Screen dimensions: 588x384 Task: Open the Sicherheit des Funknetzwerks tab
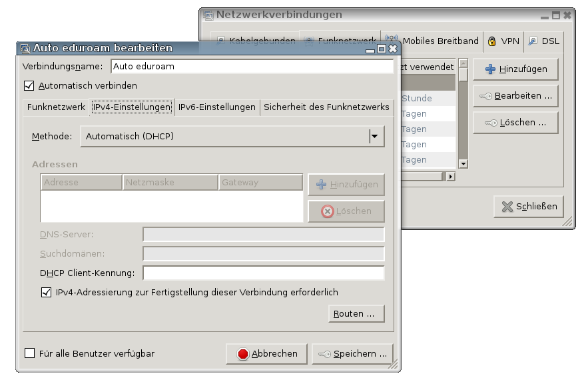point(326,107)
